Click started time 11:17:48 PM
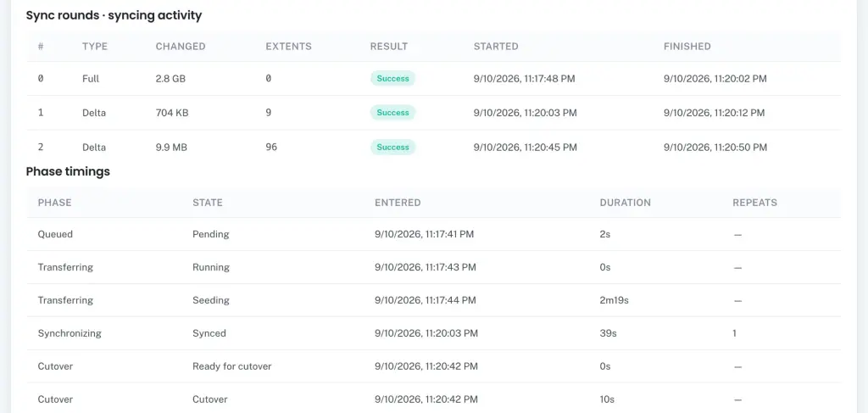Image resolution: width=868 pixels, height=413 pixels. click(x=524, y=79)
